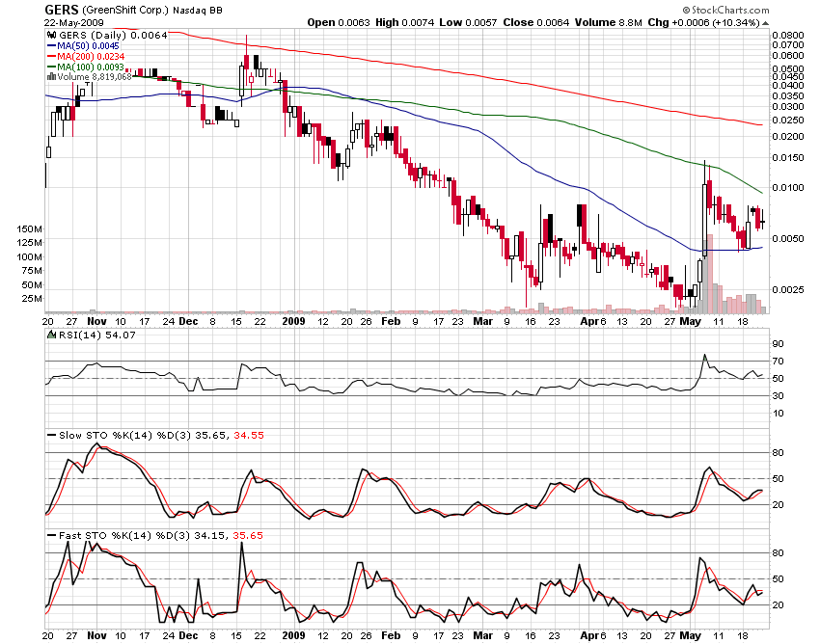The height and width of the screenshot is (644, 820).
Task: Click the black line marker before Slow STO
Action: 52,435
